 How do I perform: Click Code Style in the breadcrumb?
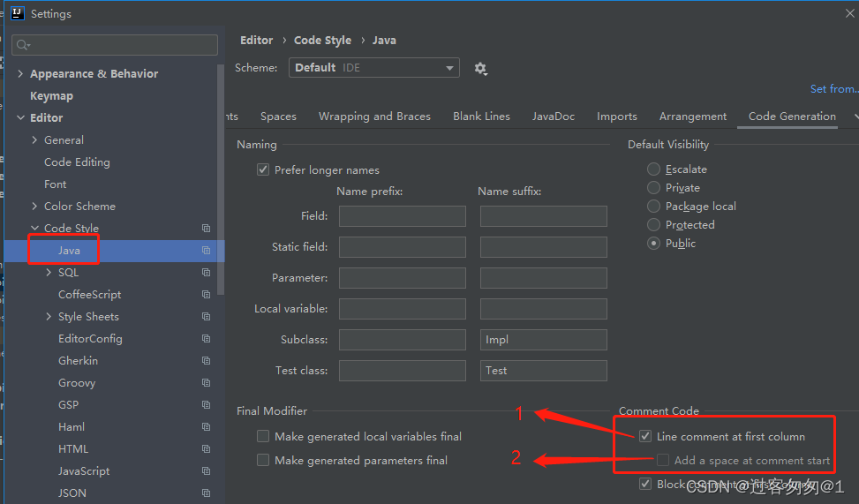click(x=322, y=40)
